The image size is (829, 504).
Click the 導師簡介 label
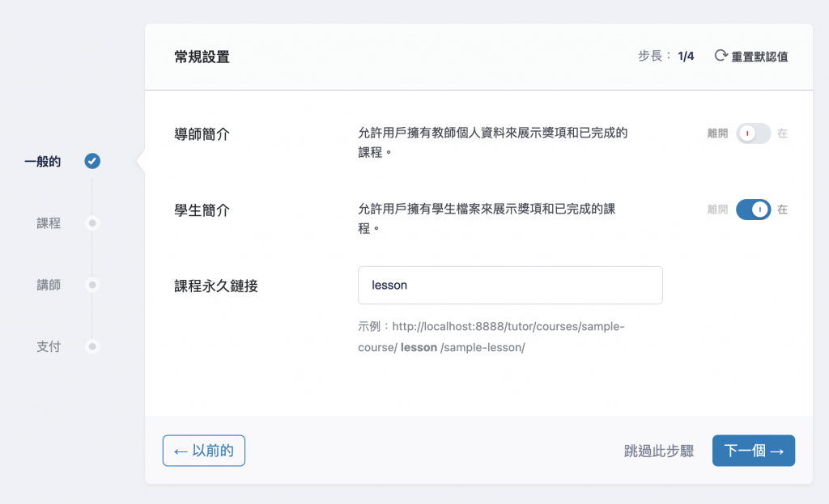tap(202, 134)
